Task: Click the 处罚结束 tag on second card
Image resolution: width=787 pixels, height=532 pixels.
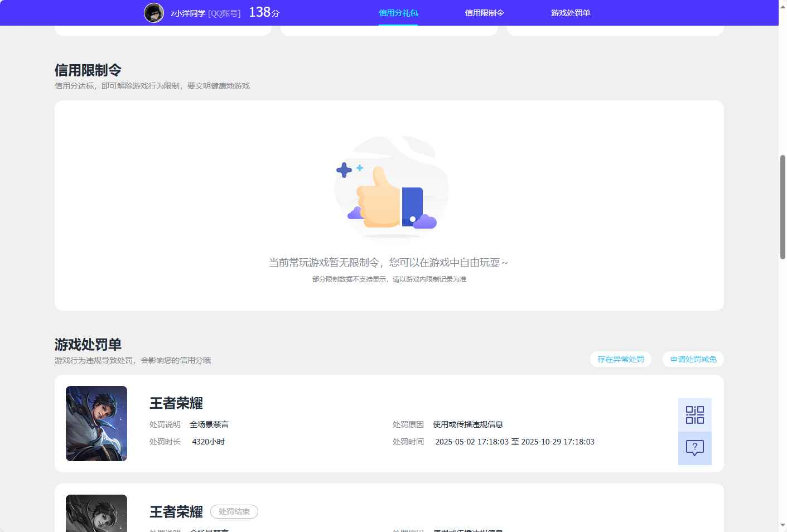Action: [234, 511]
